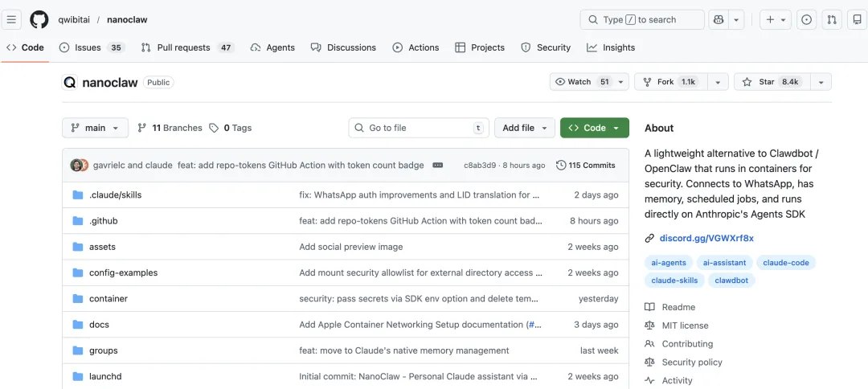Open the repositories icon in header
The height and width of the screenshot is (389, 868).
tap(857, 19)
